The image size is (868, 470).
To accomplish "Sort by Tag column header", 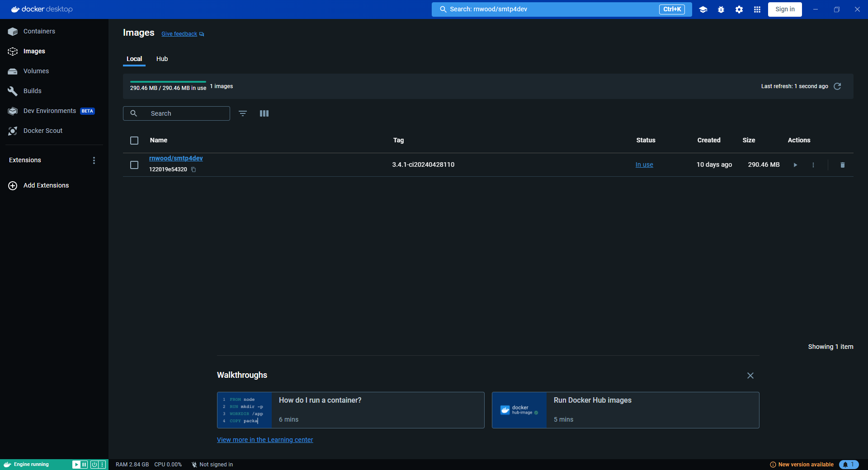I will [x=398, y=141].
